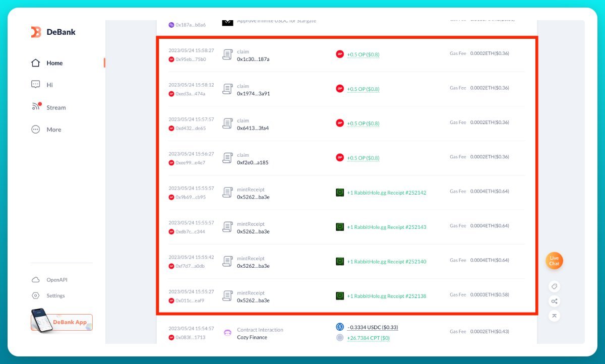Open the OpenAPI link

[x=57, y=280]
